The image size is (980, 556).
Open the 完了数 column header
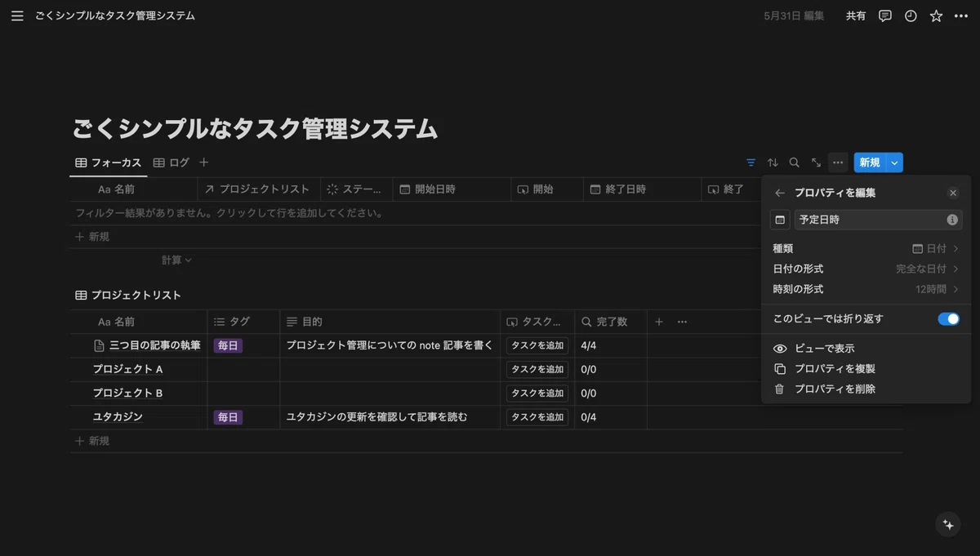(611, 322)
